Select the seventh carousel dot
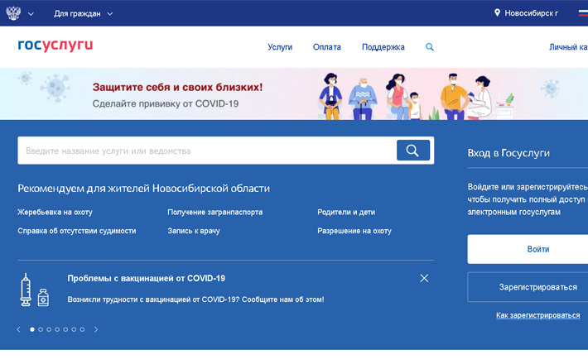The height and width of the screenshot is (364, 588). pyautogui.click(x=82, y=329)
